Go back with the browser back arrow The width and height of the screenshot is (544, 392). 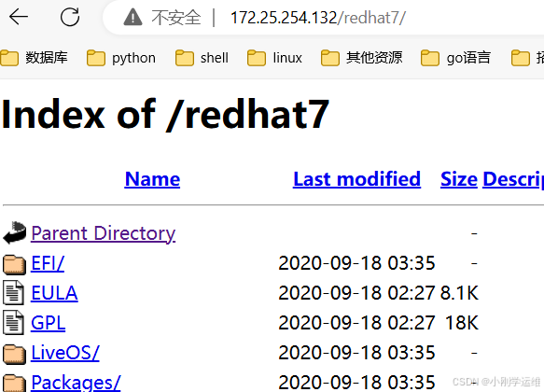[19, 17]
